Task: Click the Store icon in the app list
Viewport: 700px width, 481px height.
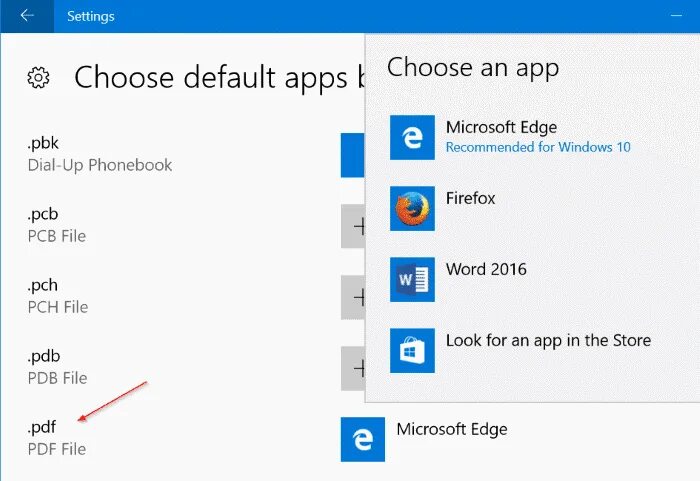Action: pos(412,351)
